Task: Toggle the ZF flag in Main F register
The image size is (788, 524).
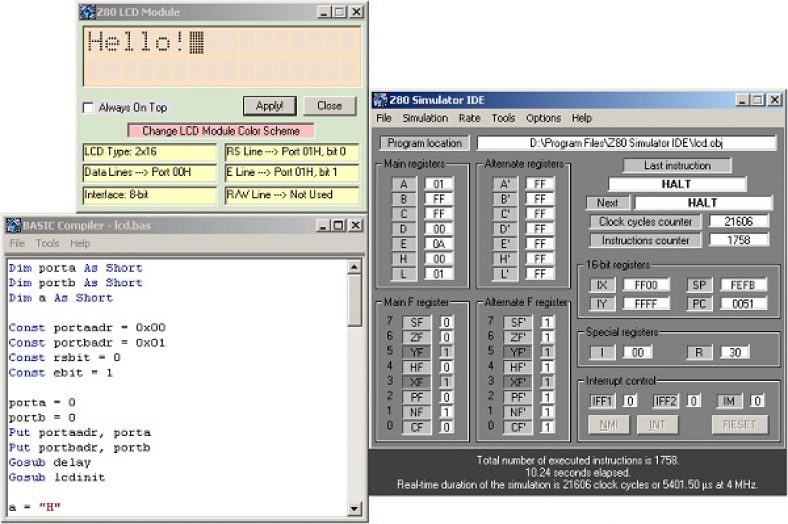Action: click(416, 337)
